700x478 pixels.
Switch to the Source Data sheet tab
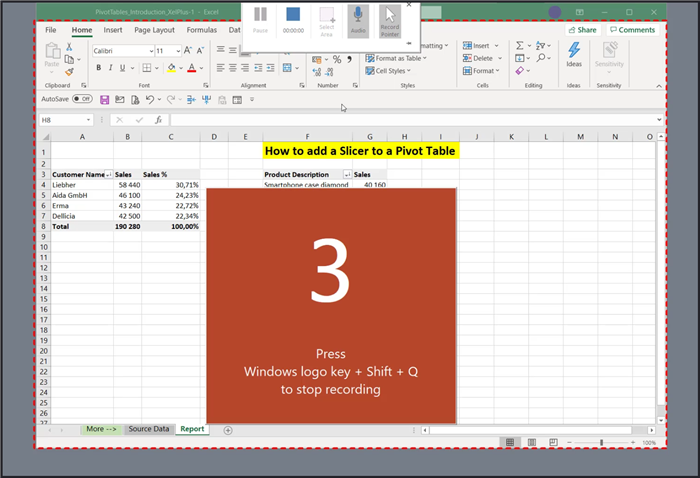tap(148, 429)
